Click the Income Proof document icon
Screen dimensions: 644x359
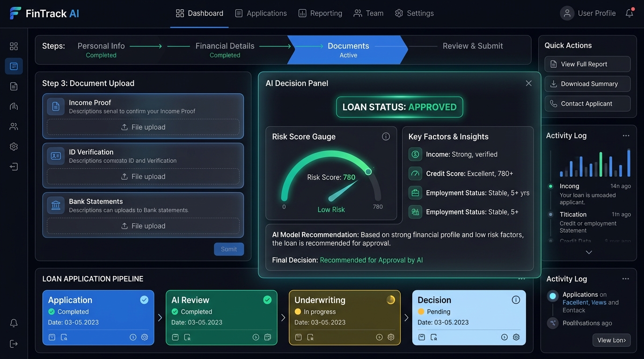[56, 107]
